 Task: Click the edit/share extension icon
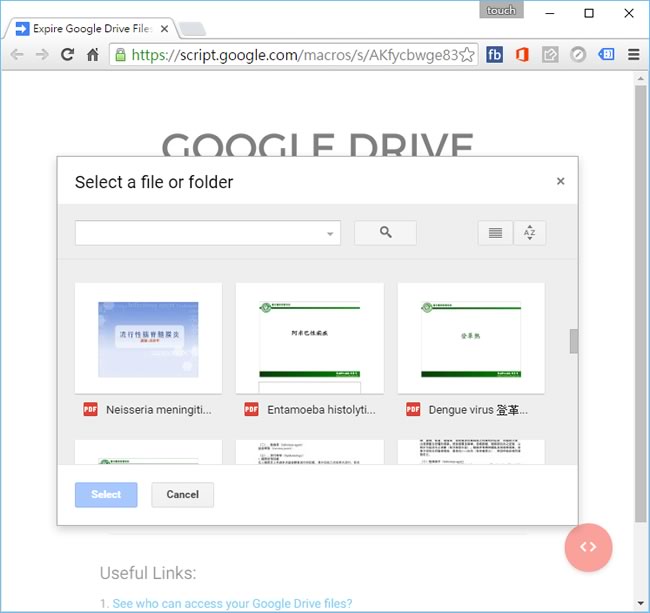tap(550, 54)
